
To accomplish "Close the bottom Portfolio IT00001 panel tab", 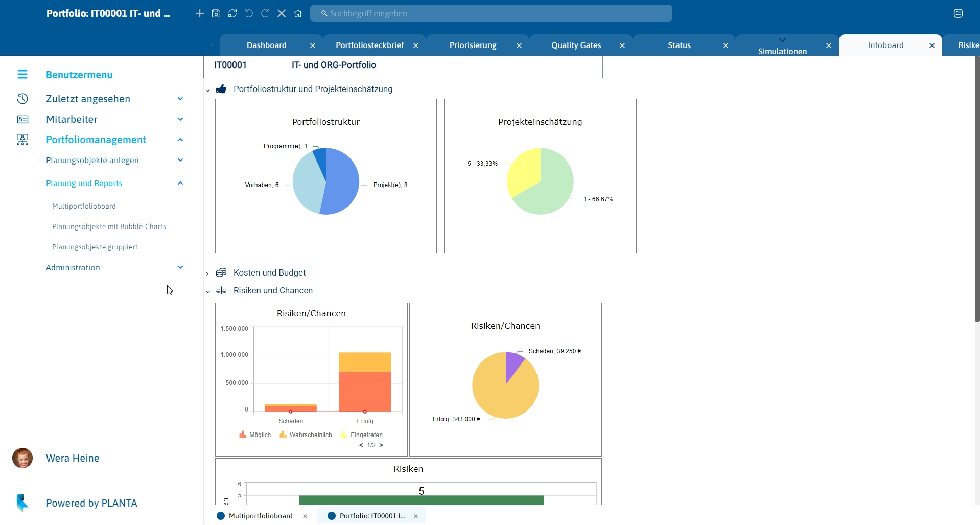I will tap(416, 516).
